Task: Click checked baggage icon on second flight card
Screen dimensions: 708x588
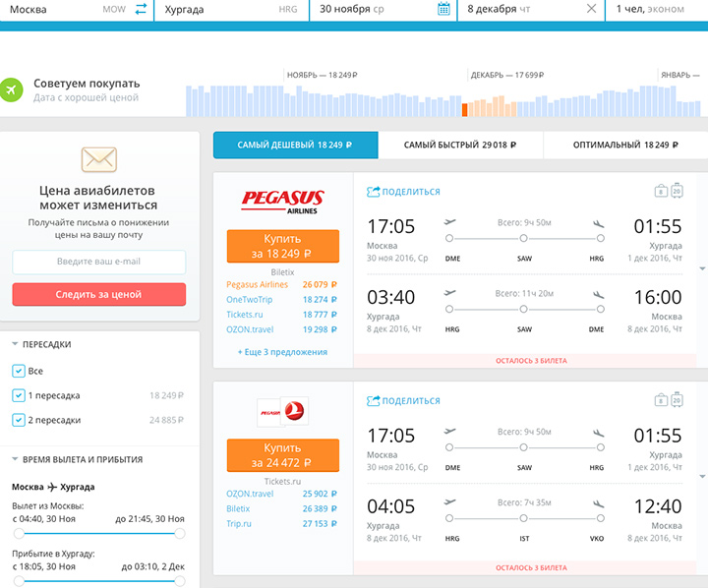Action: click(x=677, y=399)
